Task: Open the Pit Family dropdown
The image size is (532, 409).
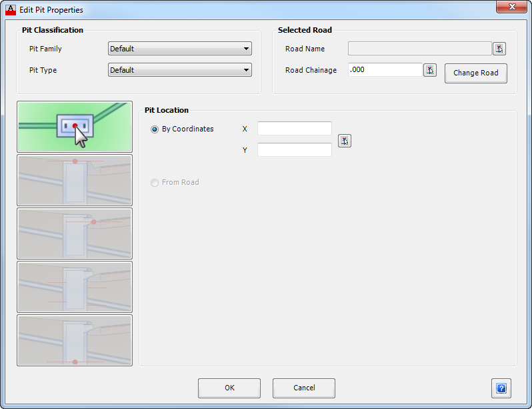Action: pos(180,49)
